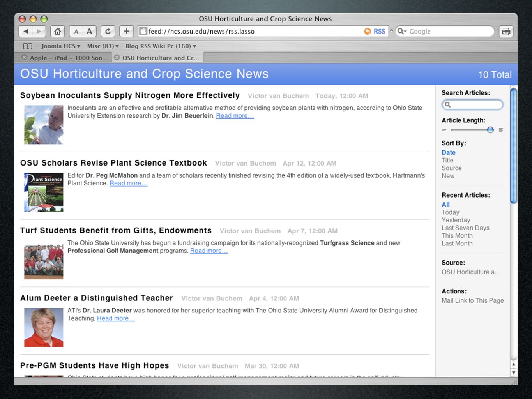Decrease text size with small A
This screenshot has width=532, height=399.
76,31
